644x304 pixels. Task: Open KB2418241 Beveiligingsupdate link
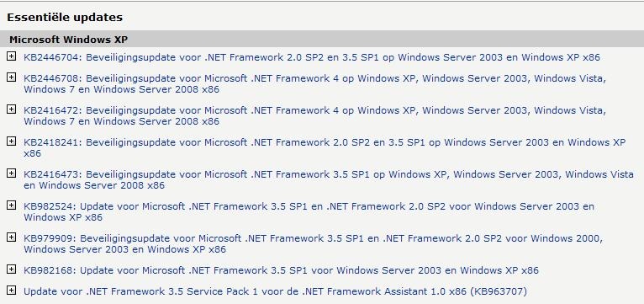[325, 147]
